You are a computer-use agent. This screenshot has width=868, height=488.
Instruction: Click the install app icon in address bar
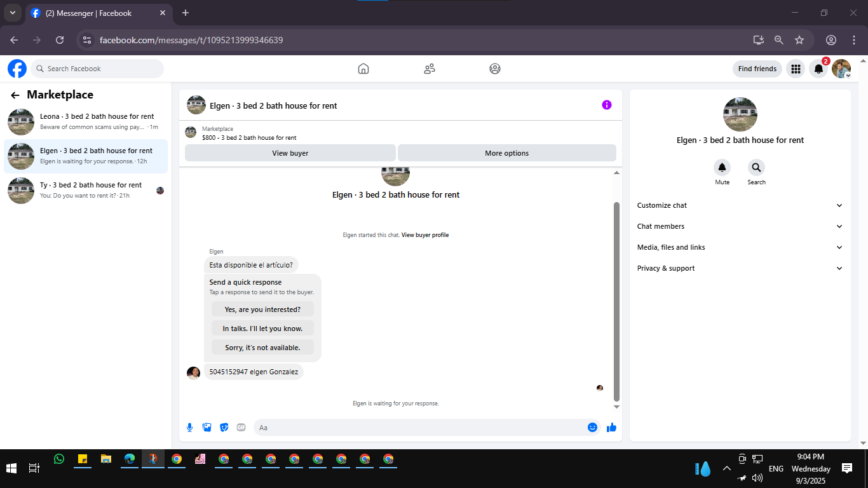[758, 40]
